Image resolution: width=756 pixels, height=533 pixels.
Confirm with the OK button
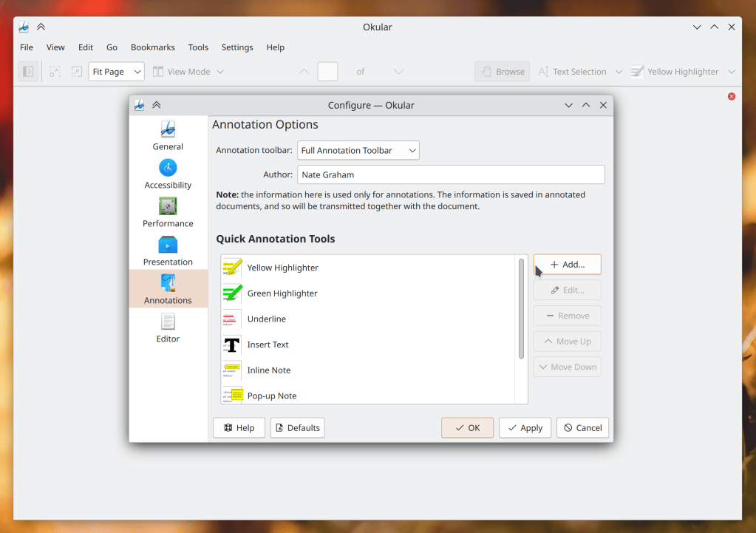pos(467,428)
